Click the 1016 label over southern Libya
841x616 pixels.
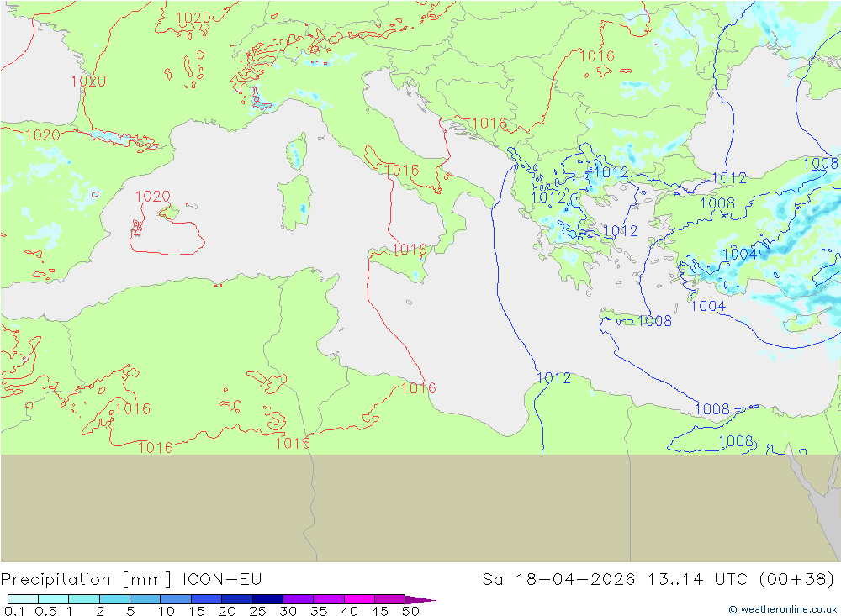(x=293, y=443)
